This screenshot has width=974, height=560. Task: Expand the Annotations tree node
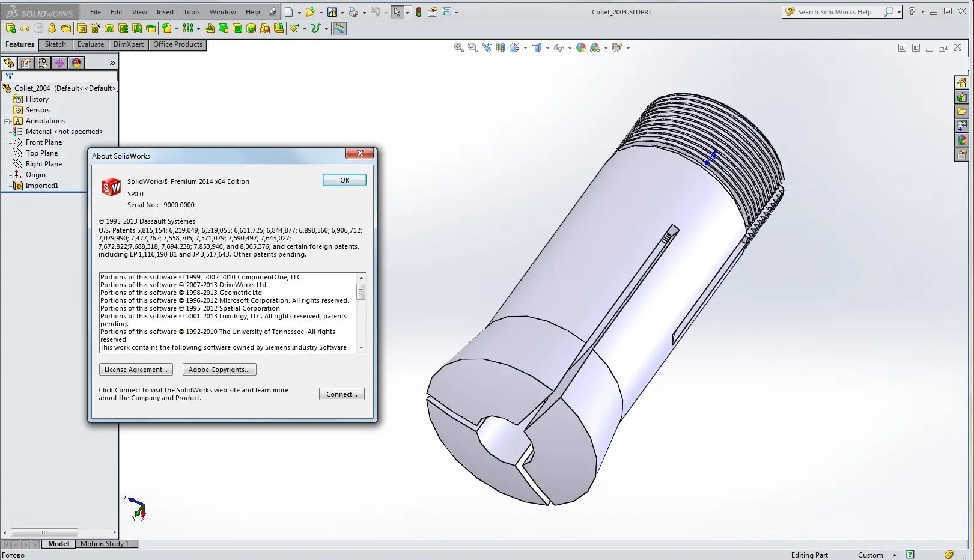click(x=7, y=121)
